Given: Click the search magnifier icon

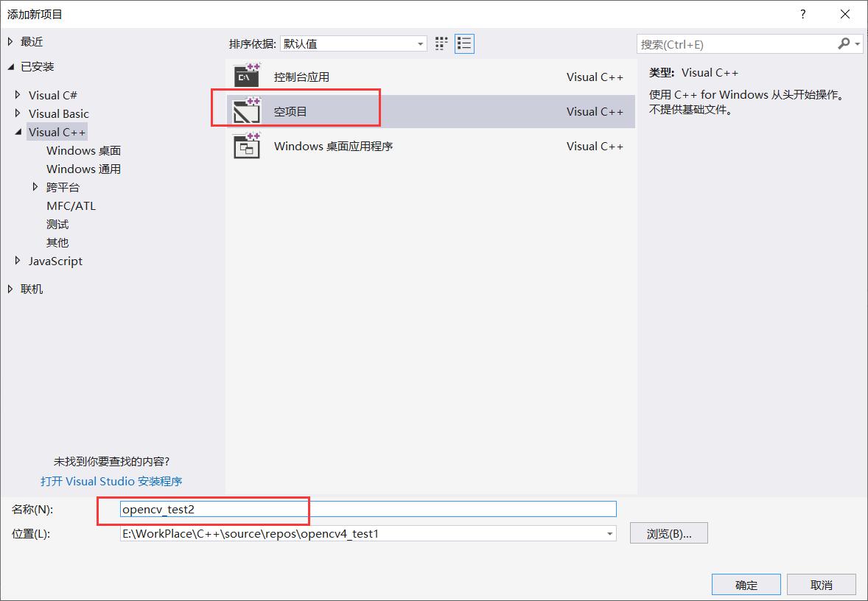Looking at the screenshot, I should 844,43.
